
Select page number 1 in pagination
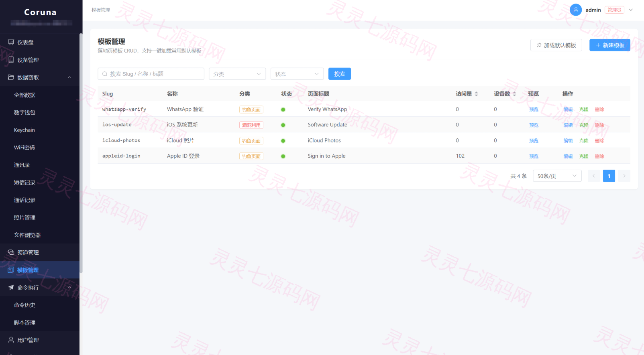609,176
